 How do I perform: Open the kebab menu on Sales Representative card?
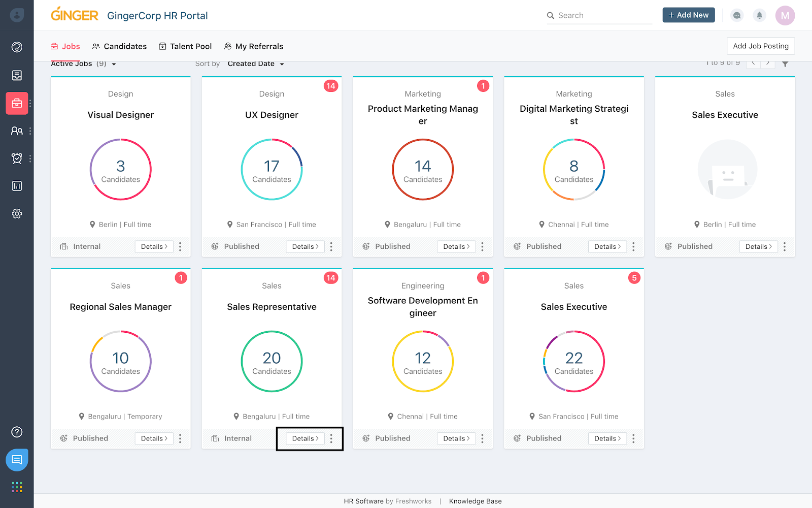point(332,438)
